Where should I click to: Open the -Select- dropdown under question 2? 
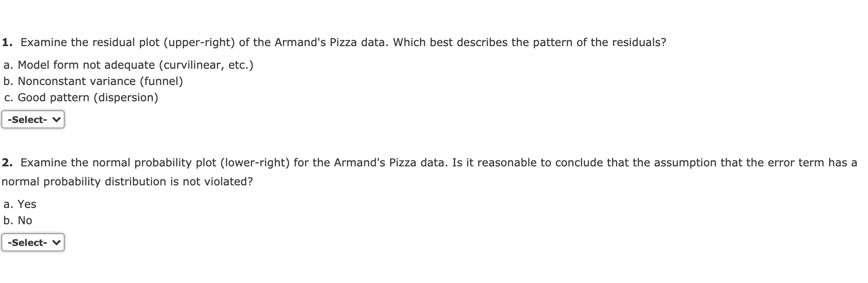point(33,242)
